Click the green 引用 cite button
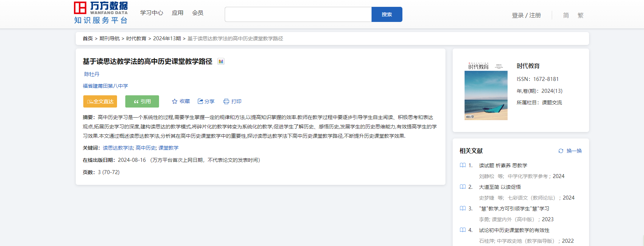 [x=142, y=101]
